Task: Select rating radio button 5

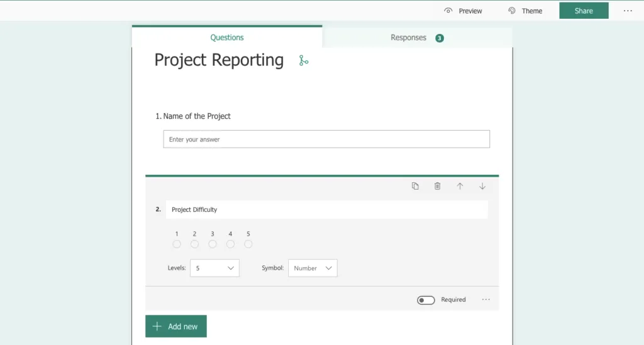Action: click(248, 244)
